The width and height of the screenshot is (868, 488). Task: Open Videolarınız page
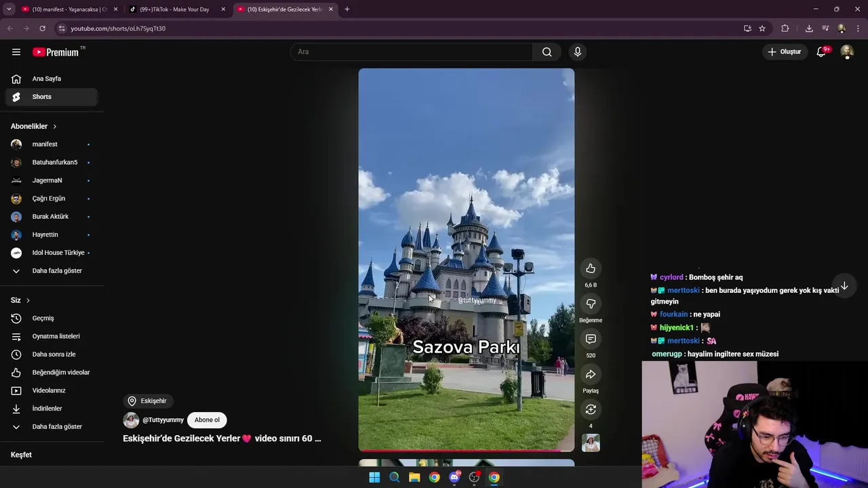pyautogui.click(x=52, y=390)
